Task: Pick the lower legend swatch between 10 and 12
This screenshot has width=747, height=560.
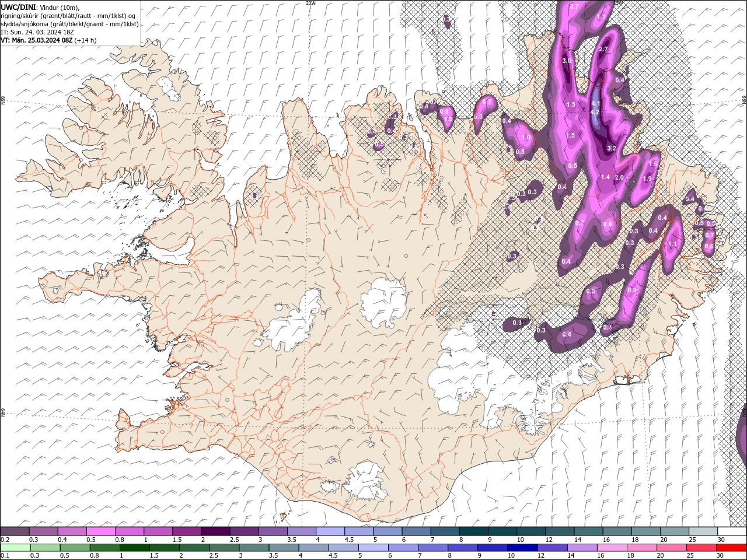Action: (522, 548)
